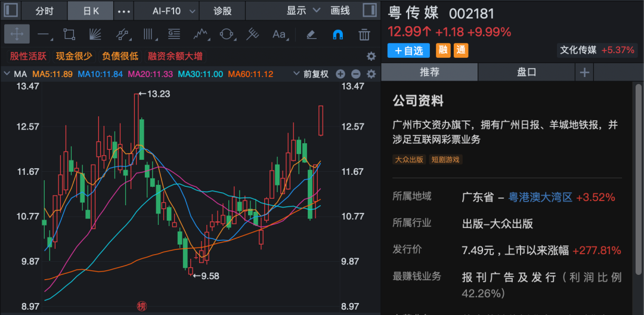Toggle the right sidebar panel
Screen dimensions: 644x315
click(x=369, y=11)
